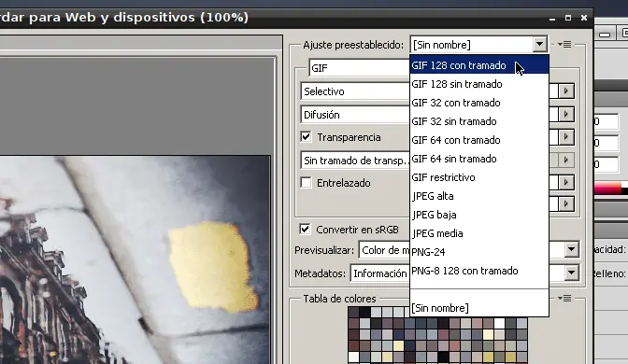Choose JPEG alta preset
The height and width of the screenshot is (364, 628).
(x=479, y=196)
